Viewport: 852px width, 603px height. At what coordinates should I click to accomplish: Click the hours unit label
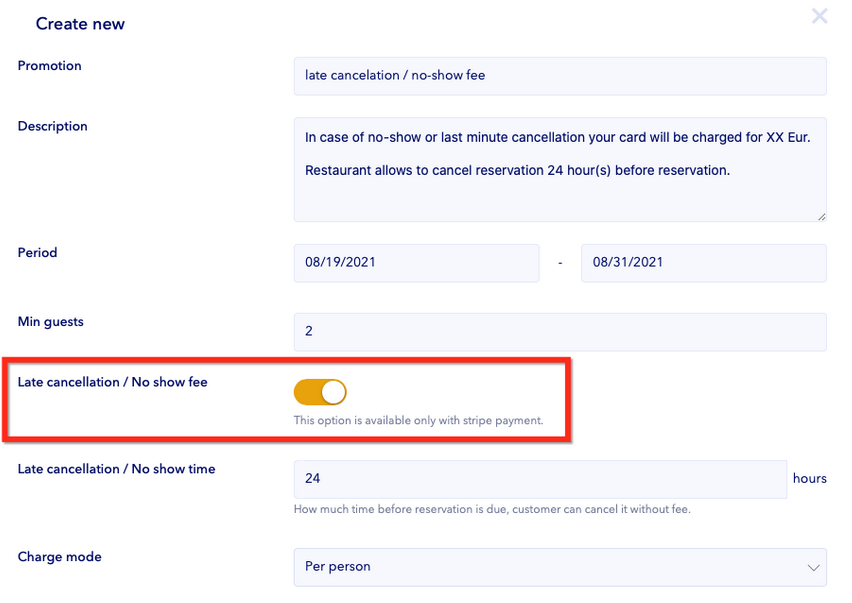[x=809, y=479]
